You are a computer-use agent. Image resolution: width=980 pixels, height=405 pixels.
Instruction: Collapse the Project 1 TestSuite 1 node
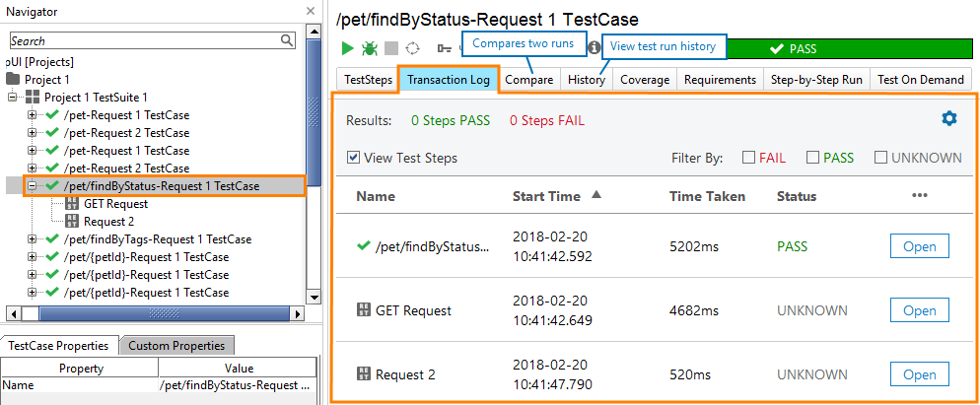(x=13, y=97)
